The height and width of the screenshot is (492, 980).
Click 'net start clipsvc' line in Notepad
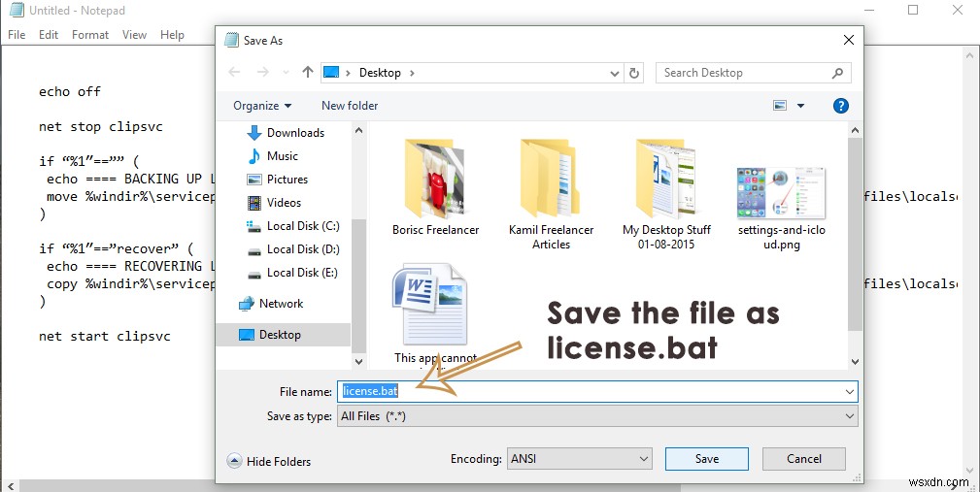point(104,336)
